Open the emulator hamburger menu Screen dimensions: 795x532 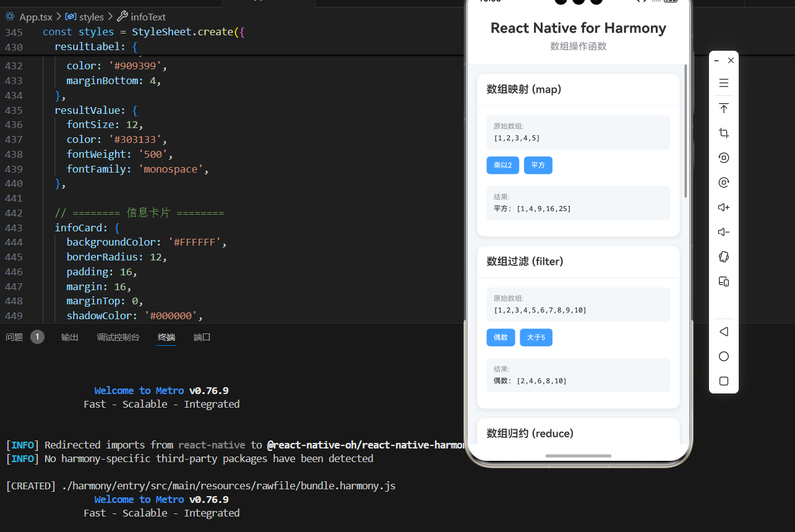[724, 84]
